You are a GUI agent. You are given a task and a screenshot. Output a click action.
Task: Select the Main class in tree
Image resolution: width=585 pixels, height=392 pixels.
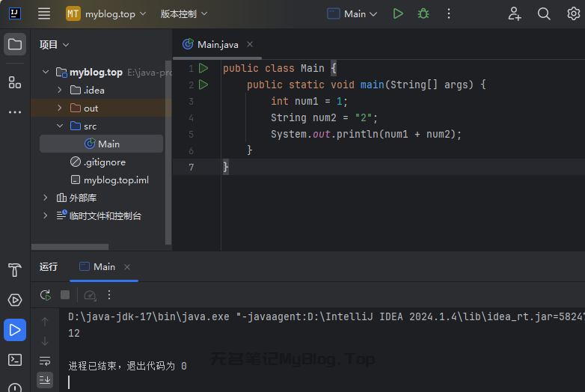[x=101, y=144]
